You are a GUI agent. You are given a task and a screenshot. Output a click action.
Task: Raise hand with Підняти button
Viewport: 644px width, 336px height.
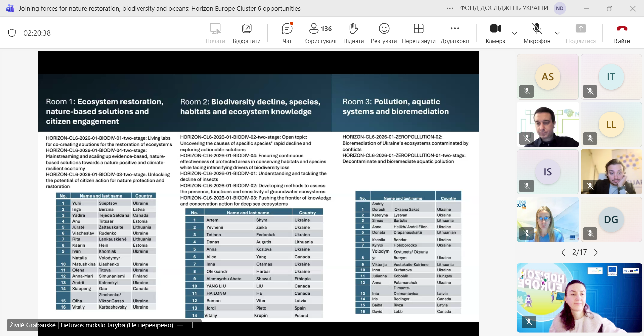tap(353, 33)
